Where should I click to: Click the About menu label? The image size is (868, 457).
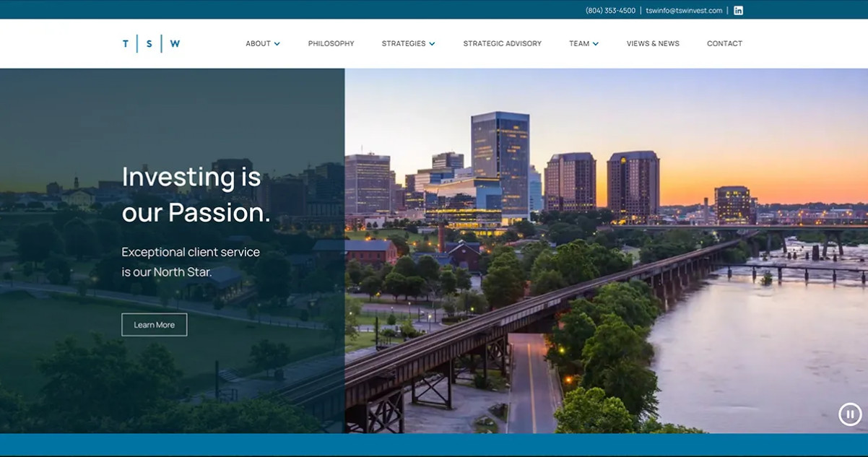[258, 43]
